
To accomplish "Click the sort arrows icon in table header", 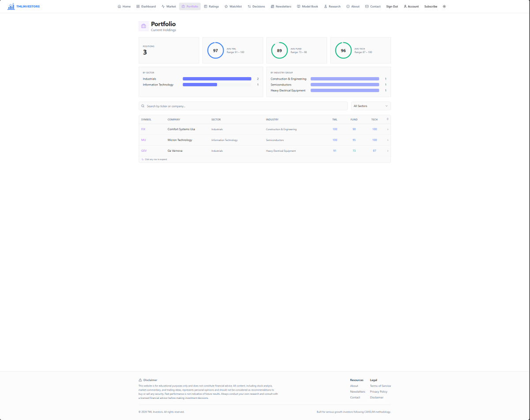I will (388, 119).
